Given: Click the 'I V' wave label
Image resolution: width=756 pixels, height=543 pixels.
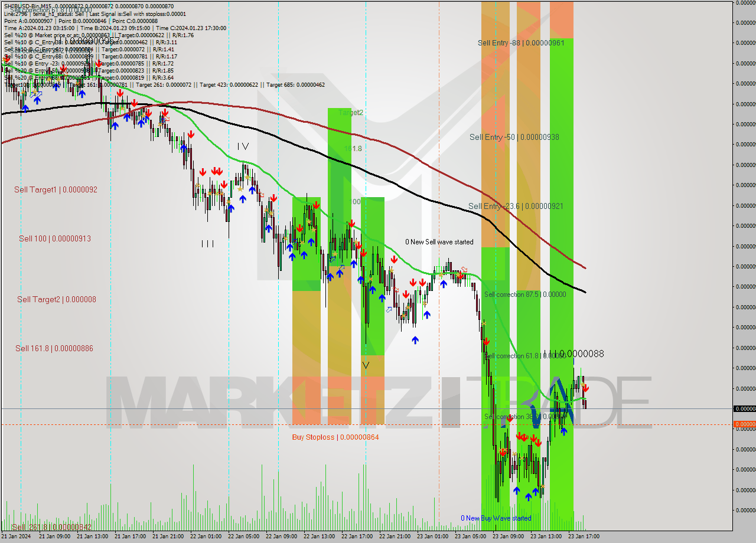Looking at the screenshot, I should pos(243,146).
